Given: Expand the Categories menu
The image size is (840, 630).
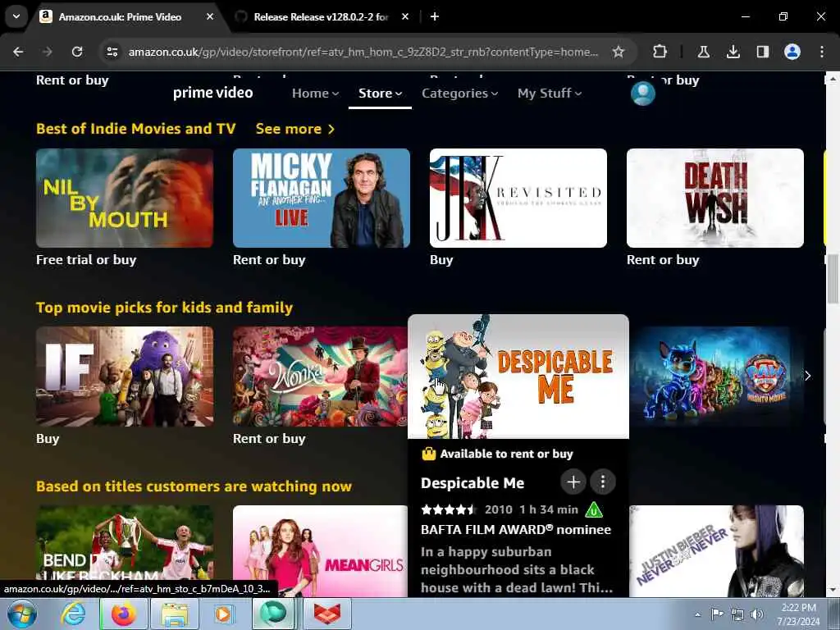Looking at the screenshot, I should tap(459, 94).
